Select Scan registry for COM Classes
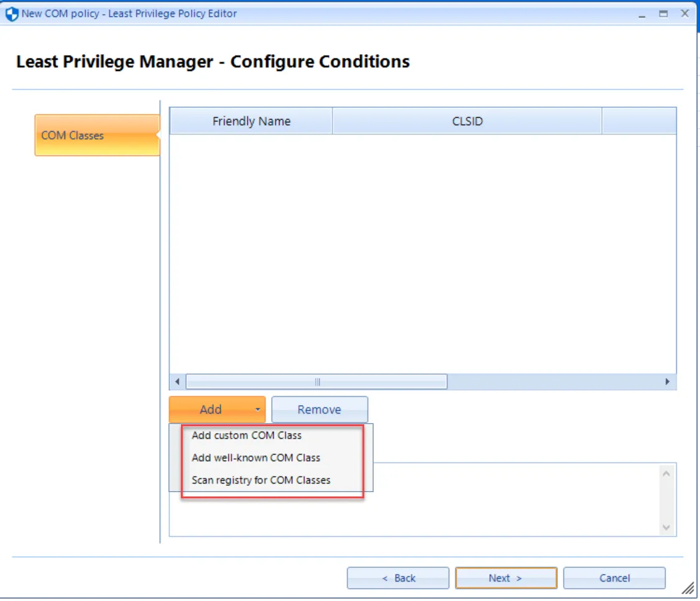Image resolution: width=700 pixels, height=601 pixels. tap(260, 480)
